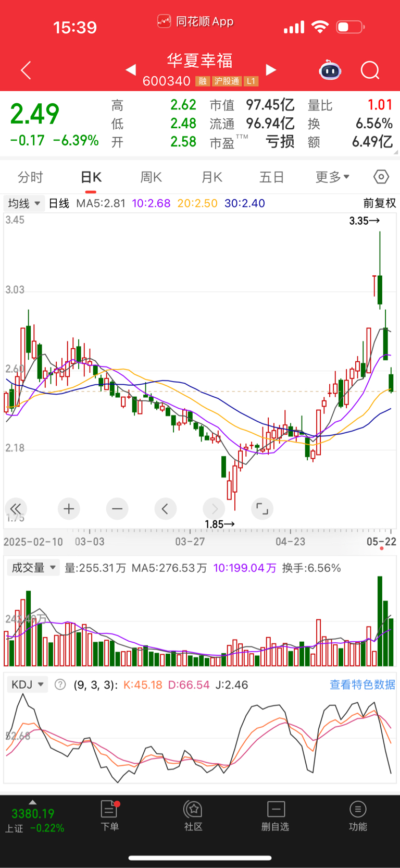Viewport: 400px width, 868px height.
Task: Switch to 周K tab
Action: point(151,177)
